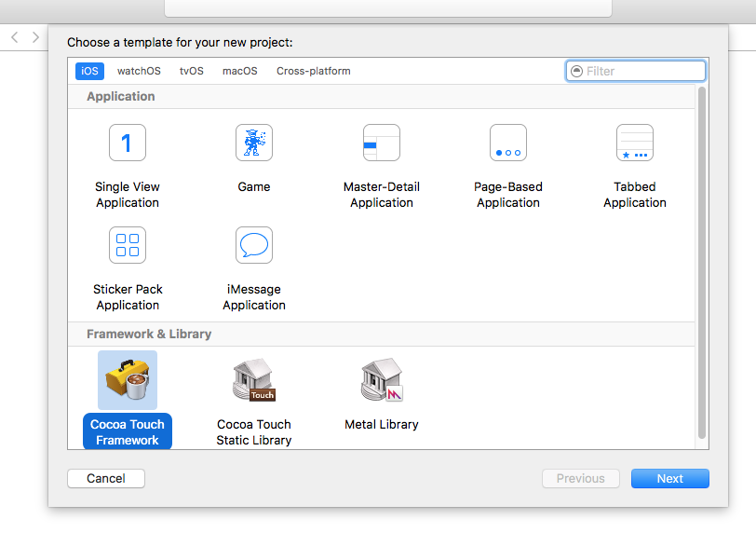Viewport: 756px width, 533px height.
Task: Click the 'Single View Application' label
Action: click(x=128, y=195)
